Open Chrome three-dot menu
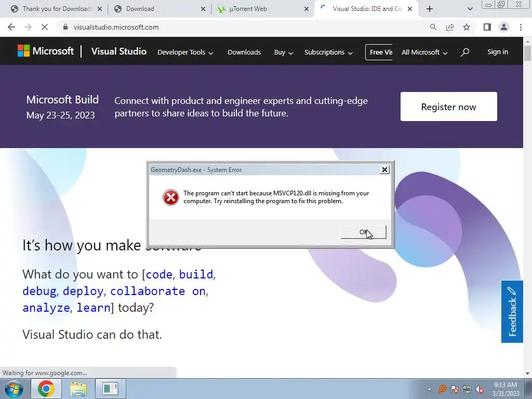This screenshot has width=532, height=399. point(521,27)
